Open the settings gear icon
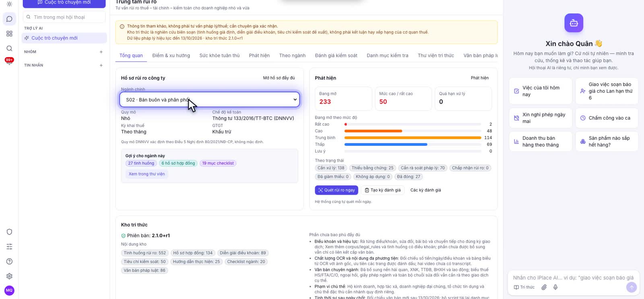The width and height of the screenshot is (644, 299). (x=9, y=276)
